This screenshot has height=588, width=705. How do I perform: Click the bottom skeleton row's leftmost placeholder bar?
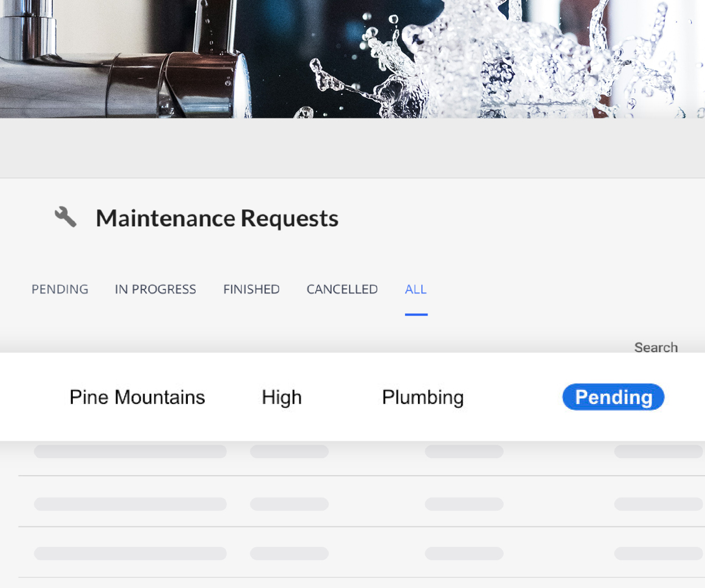click(x=130, y=554)
